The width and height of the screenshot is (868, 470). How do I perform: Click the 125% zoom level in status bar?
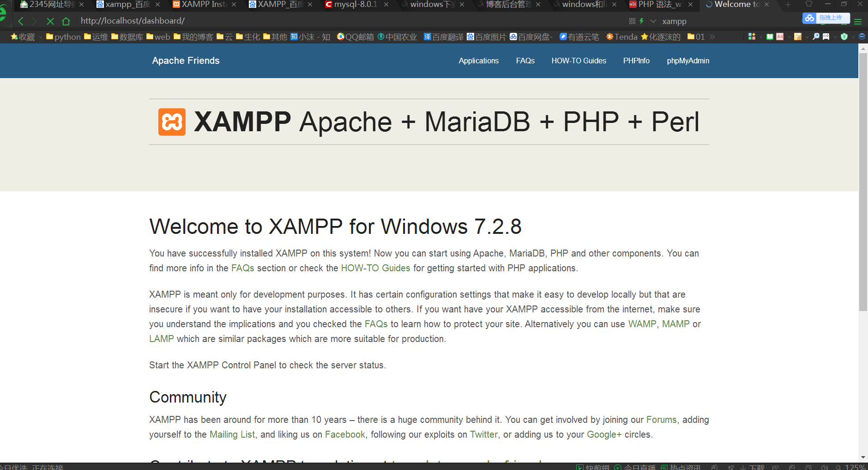tap(855, 467)
